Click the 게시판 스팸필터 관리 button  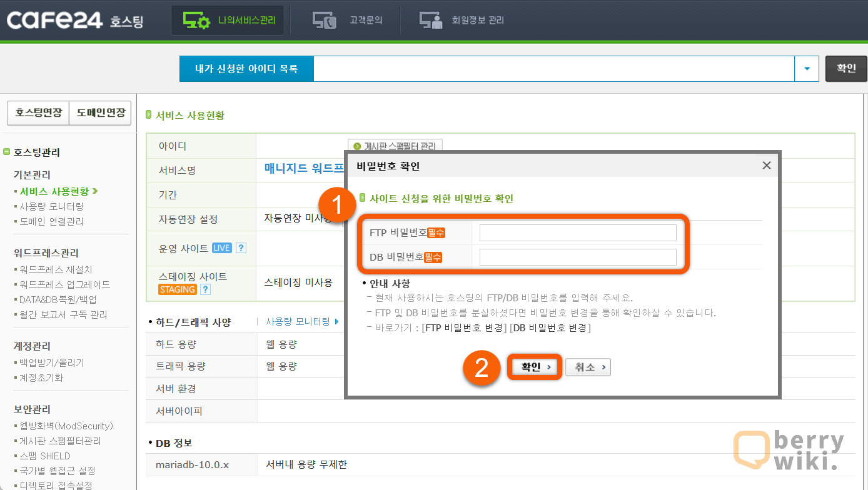[395, 146]
